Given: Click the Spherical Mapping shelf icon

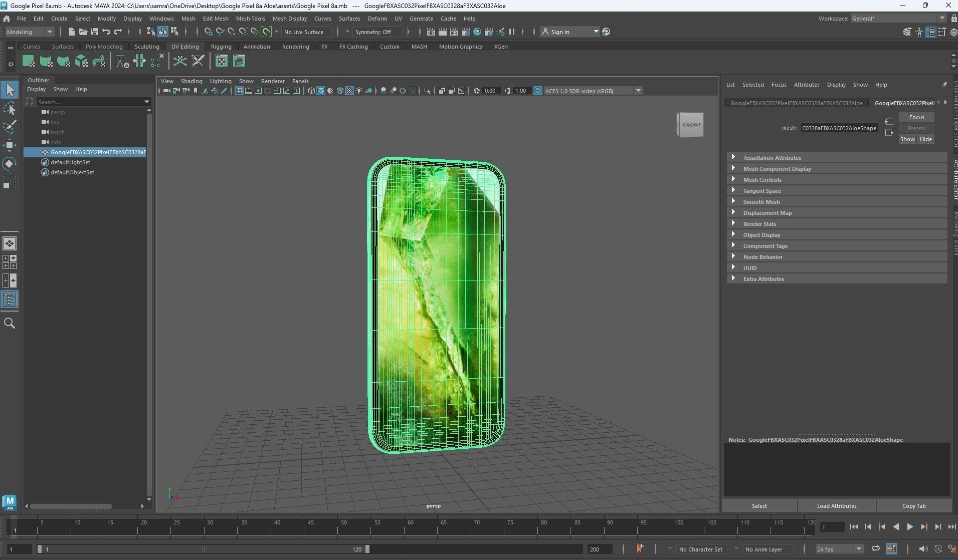Looking at the screenshot, I should (x=64, y=61).
